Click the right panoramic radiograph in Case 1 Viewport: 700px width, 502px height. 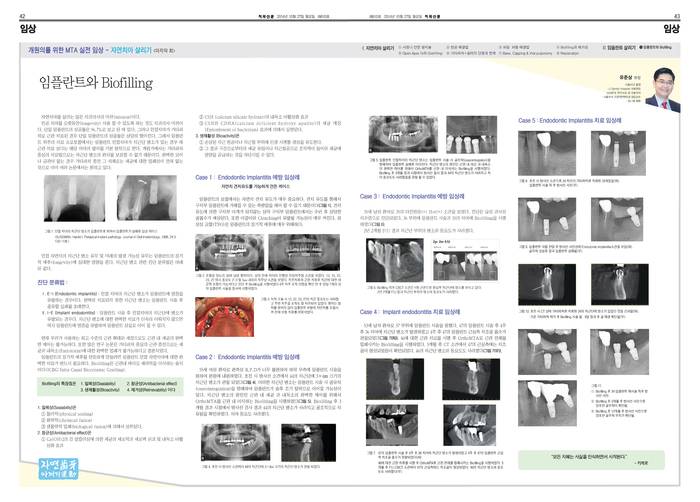point(304,253)
